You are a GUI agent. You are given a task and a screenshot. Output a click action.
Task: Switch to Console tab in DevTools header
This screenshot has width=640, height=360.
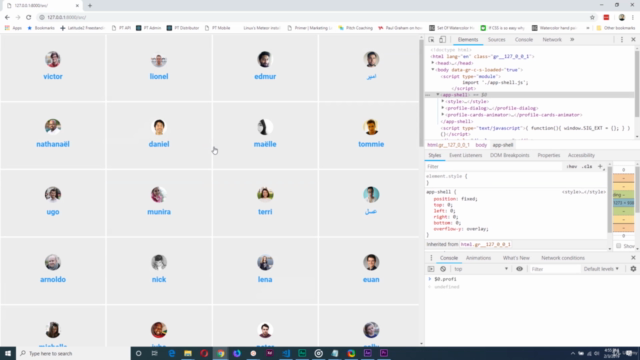524,40
